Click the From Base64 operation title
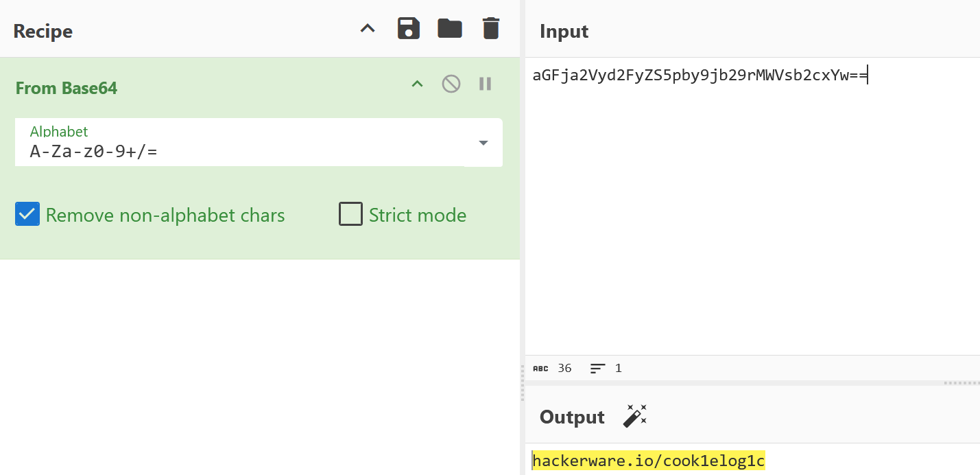This screenshot has width=980, height=475. click(x=67, y=88)
